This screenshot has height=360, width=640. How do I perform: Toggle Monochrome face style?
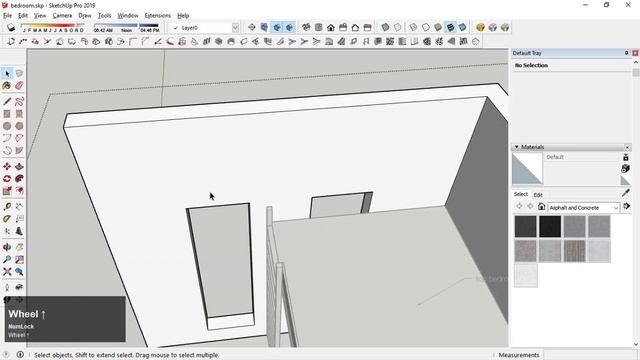462,27
